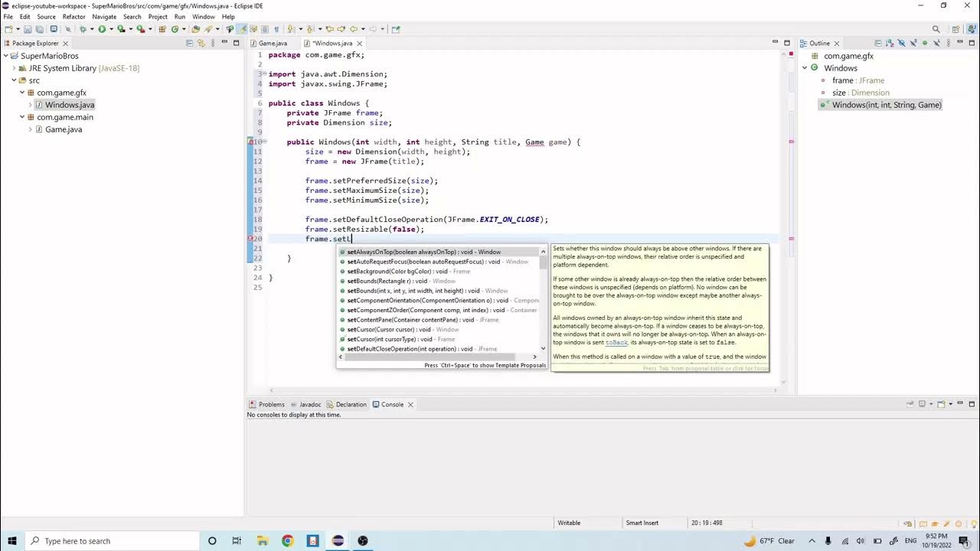Toggle Hide Local Types in Outline
Screen dimensions: 980x551
point(936,43)
